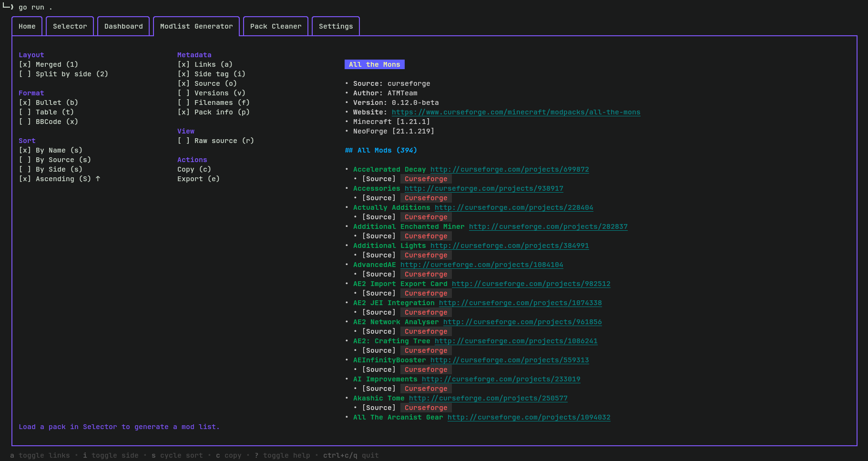This screenshot has width=868, height=461.
Task: Open the Akashic Tome curseforge link
Action: pyautogui.click(x=488, y=398)
